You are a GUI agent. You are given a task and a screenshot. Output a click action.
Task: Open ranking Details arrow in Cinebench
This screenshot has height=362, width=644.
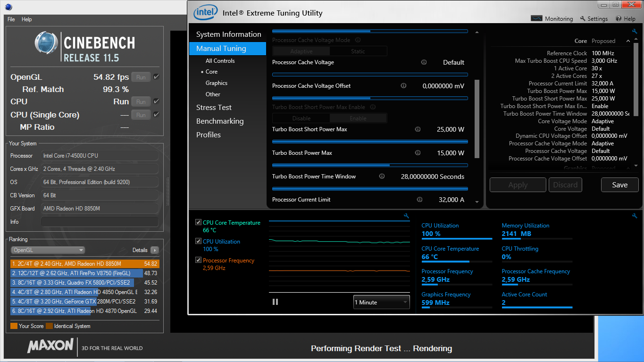click(154, 250)
